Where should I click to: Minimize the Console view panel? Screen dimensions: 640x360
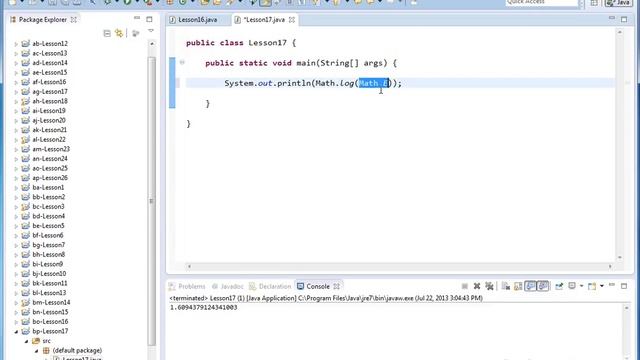611,285
